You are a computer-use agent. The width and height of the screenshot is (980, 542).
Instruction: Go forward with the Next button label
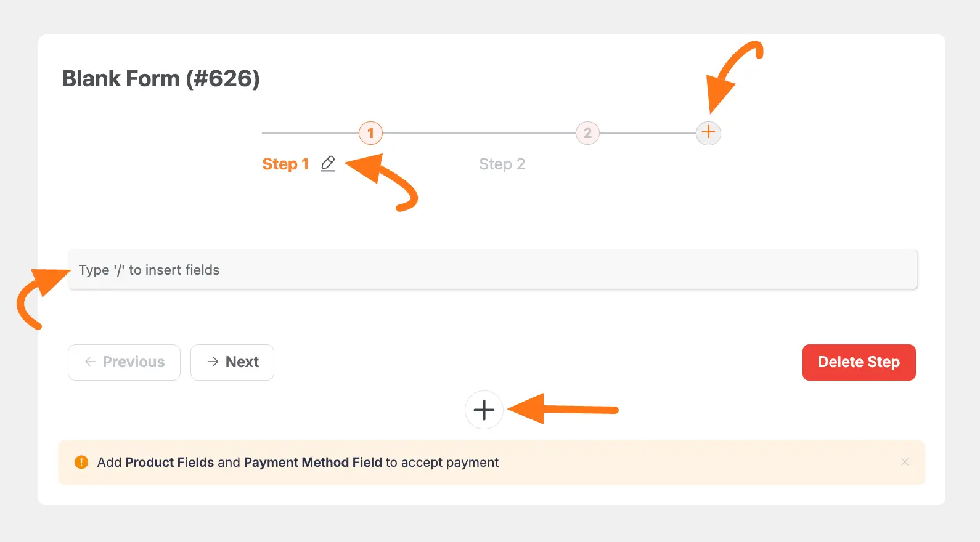(242, 362)
